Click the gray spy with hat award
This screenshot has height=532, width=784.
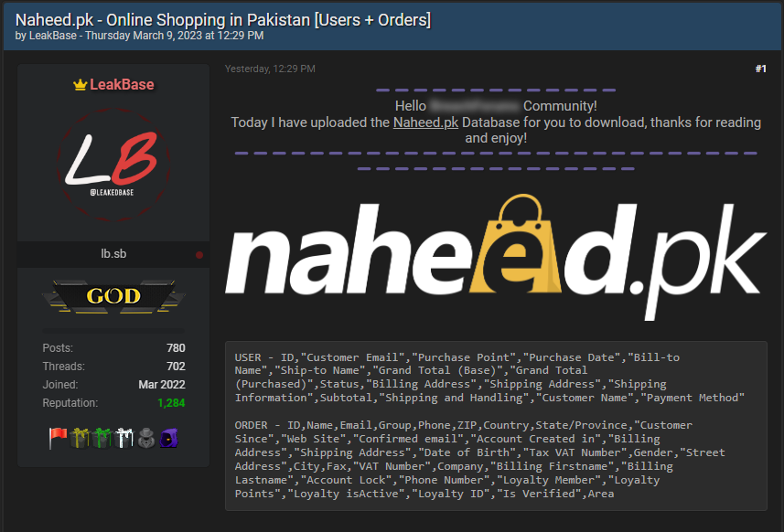[x=146, y=438]
